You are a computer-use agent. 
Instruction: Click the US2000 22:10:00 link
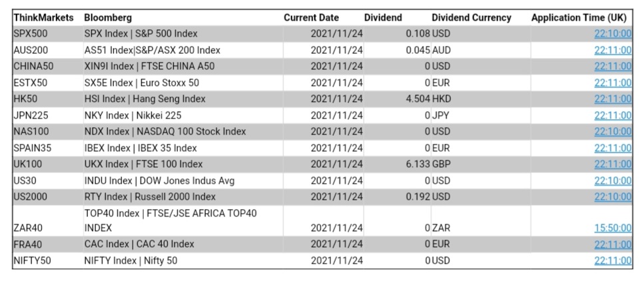[x=613, y=197]
